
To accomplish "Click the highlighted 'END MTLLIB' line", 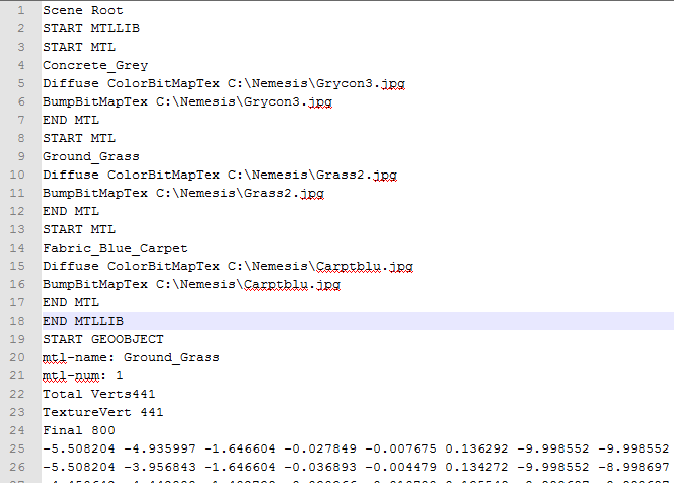I will click(x=83, y=321).
